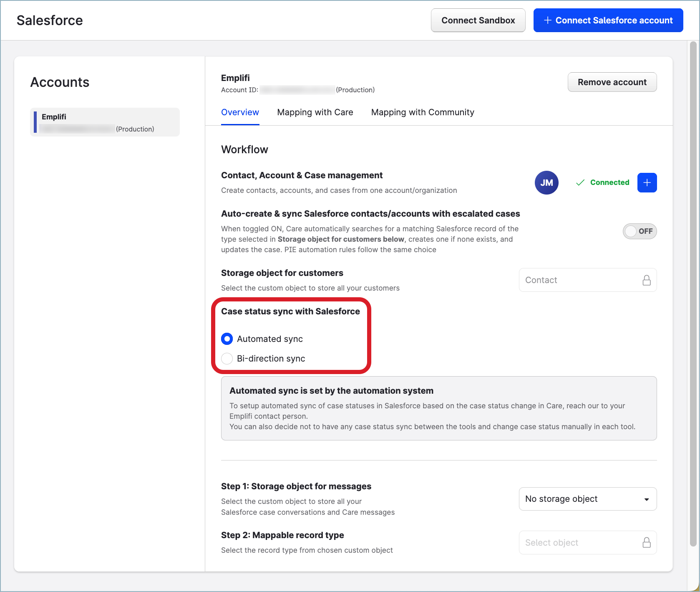Click the 'Step 2: Mappable record type' label
The width and height of the screenshot is (700, 592).
coord(282,535)
